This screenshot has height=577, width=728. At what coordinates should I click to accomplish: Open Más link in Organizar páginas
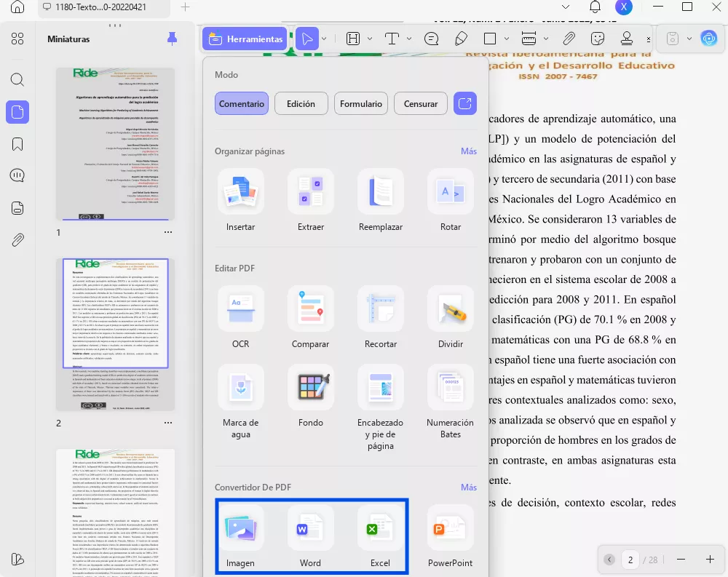[x=468, y=151]
